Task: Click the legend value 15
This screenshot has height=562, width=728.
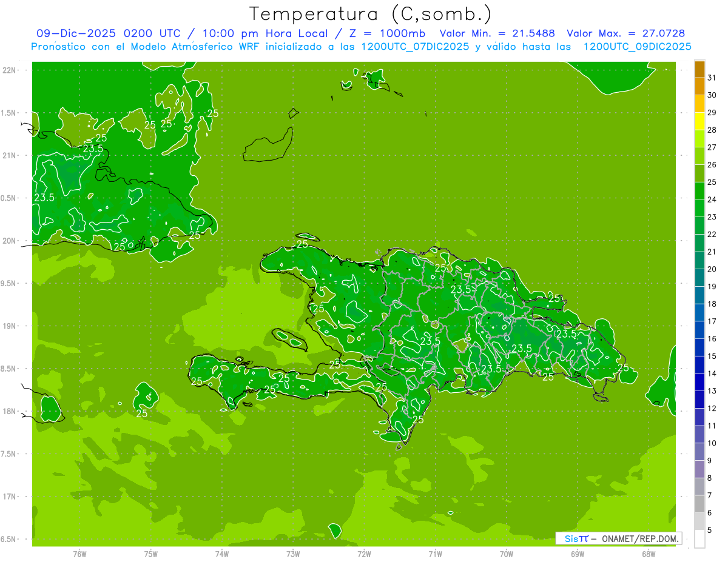Action: point(712,356)
